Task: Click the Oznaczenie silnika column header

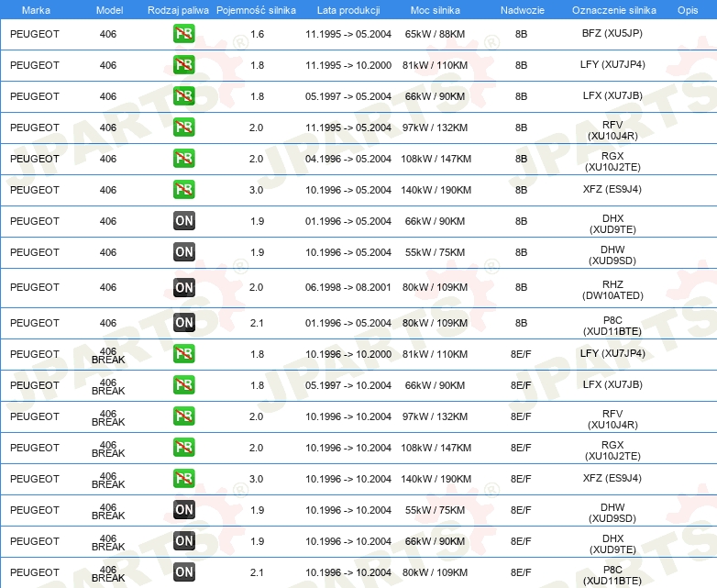Action: pos(613,10)
